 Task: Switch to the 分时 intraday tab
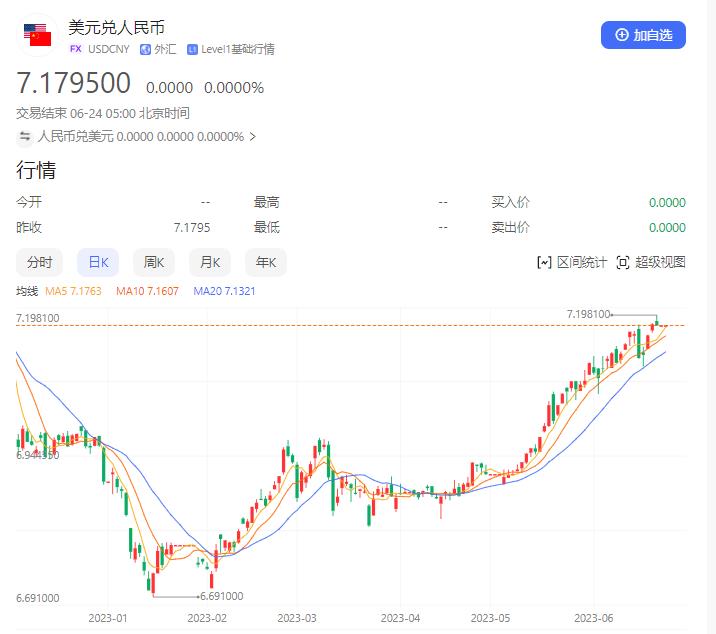[x=39, y=262]
